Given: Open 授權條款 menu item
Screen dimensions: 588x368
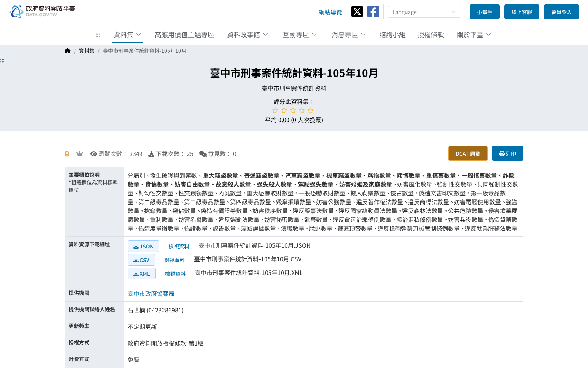Looking at the screenshot, I should pos(431,35).
